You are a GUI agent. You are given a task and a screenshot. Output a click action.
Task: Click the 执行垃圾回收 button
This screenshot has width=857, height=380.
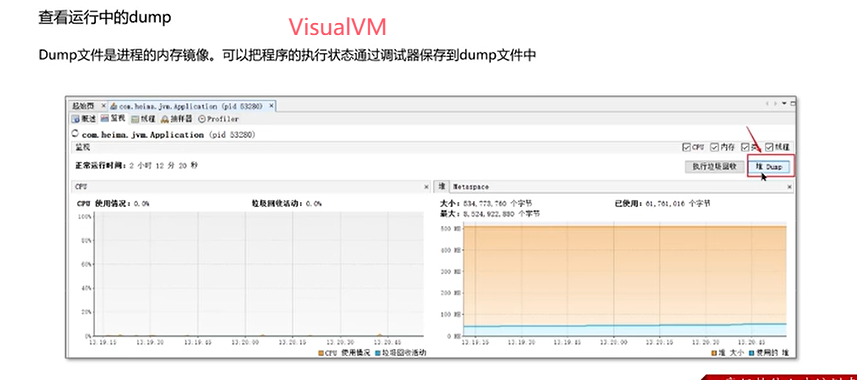[x=714, y=167]
